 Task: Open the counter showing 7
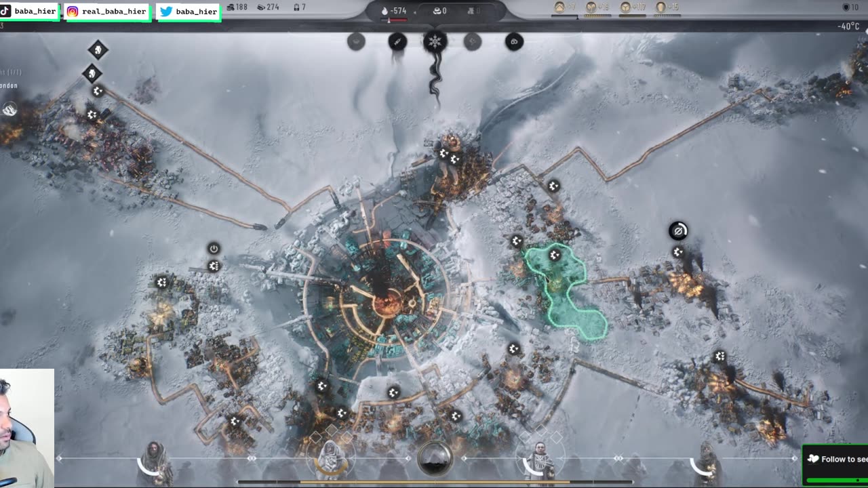pos(299,7)
